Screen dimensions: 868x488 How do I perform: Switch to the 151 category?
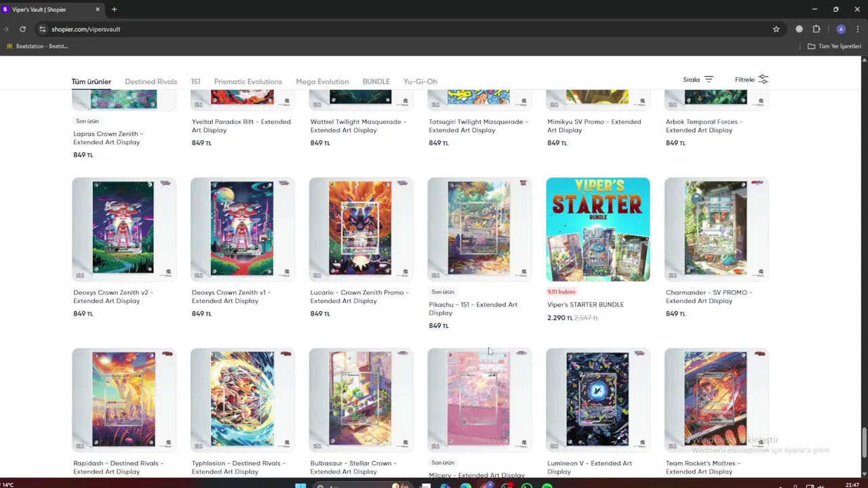195,81
